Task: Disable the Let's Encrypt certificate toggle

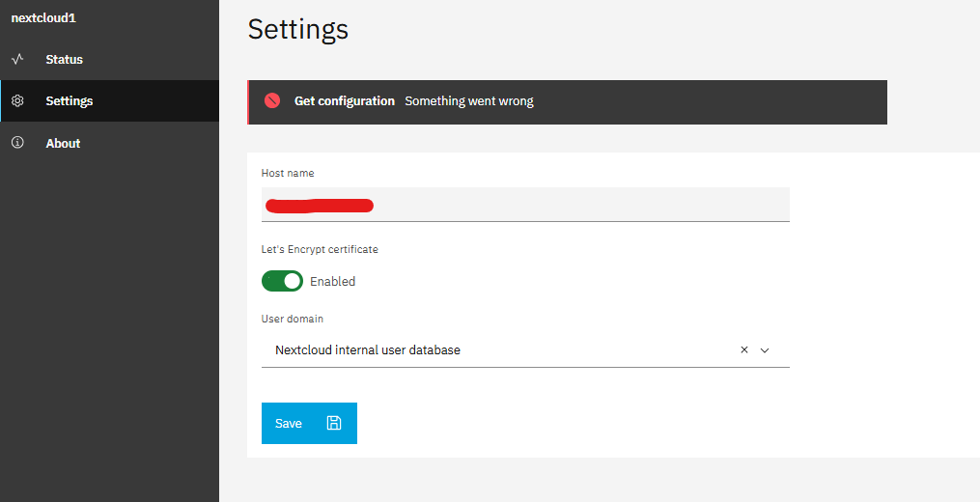Action: [x=282, y=281]
